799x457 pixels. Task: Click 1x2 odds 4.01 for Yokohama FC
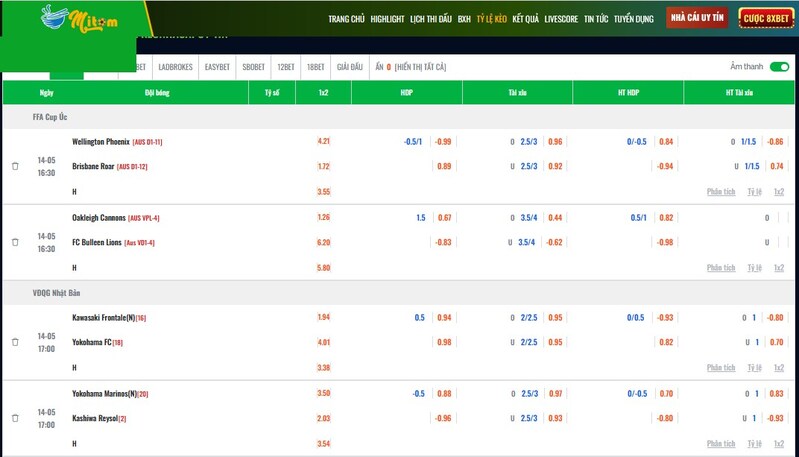(x=324, y=342)
